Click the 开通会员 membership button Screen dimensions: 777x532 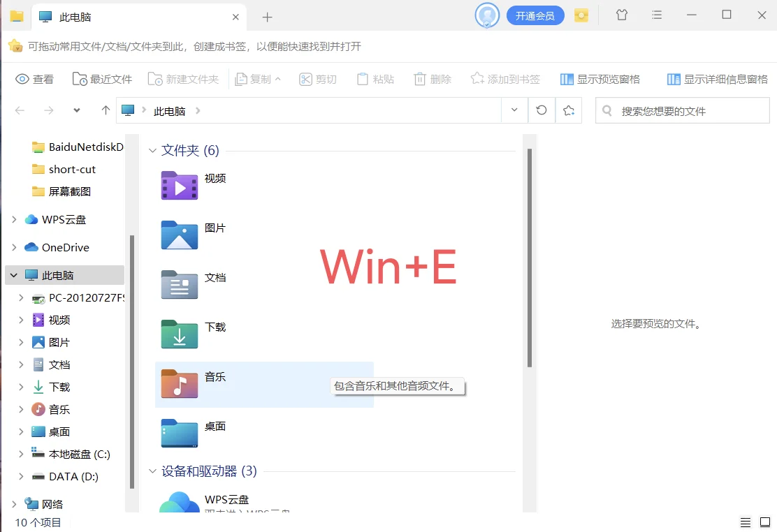pyautogui.click(x=535, y=15)
